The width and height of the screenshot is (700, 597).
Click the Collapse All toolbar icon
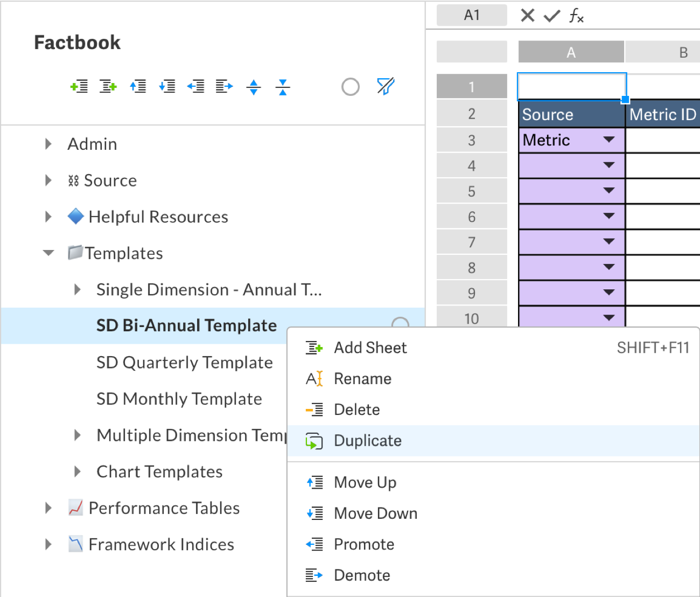pyautogui.click(x=283, y=87)
